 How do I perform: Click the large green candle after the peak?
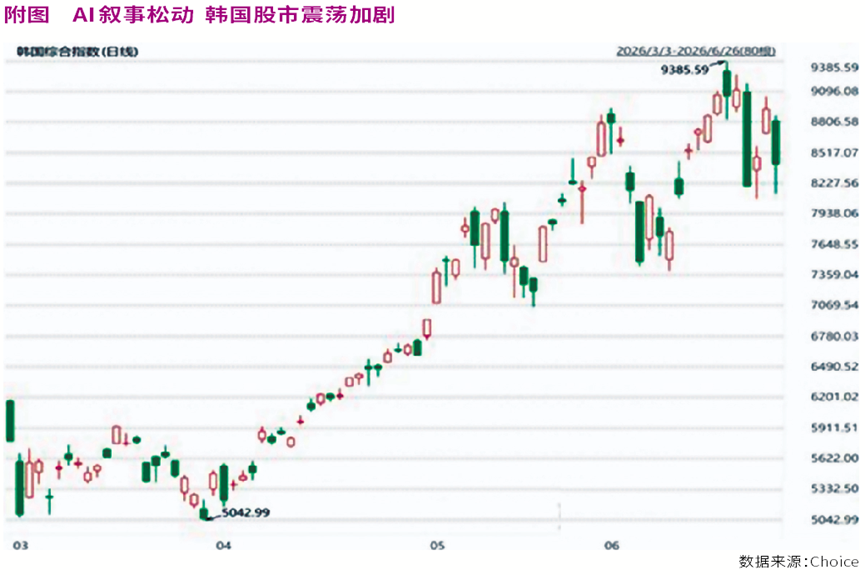pos(747,138)
